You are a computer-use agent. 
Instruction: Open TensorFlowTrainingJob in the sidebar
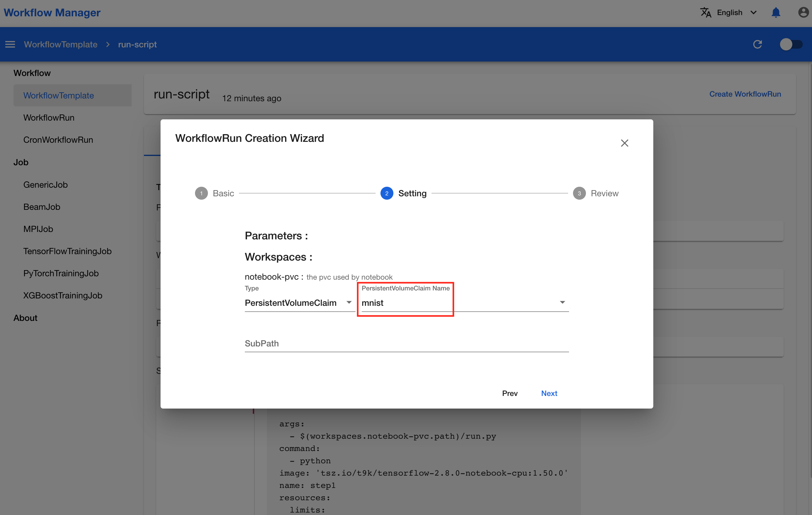click(x=67, y=251)
